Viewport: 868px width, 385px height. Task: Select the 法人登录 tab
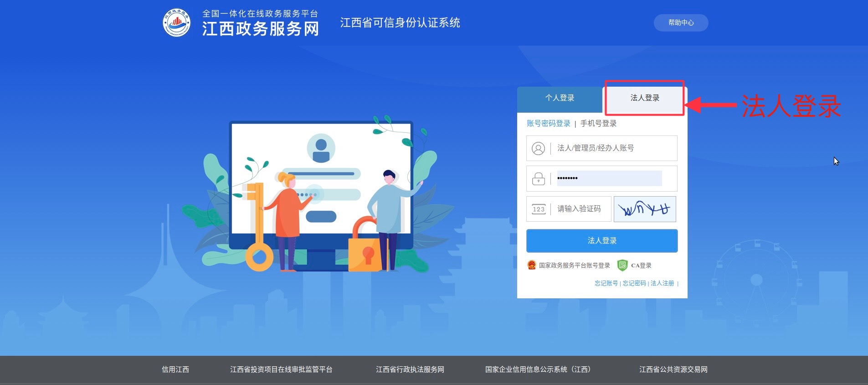644,98
